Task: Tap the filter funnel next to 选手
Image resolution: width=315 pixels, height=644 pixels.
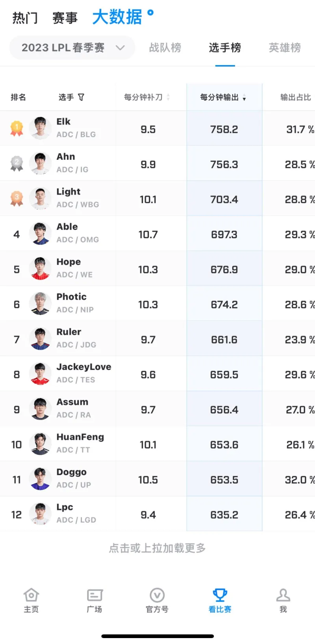Action: 81,97
